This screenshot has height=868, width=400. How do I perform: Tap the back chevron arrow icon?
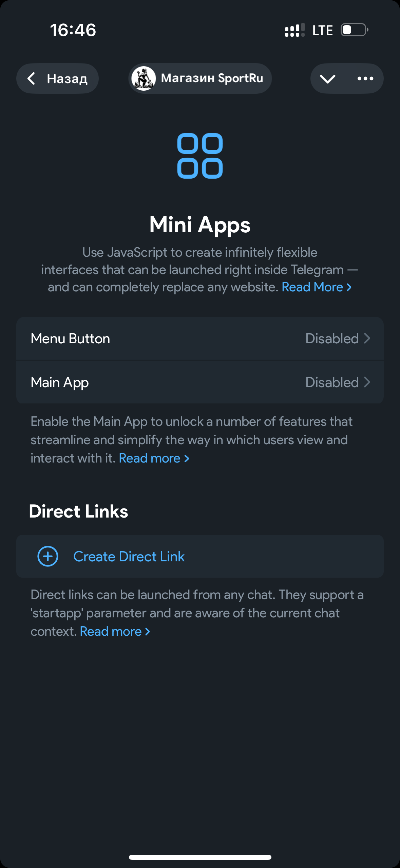pyautogui.click(x=31, y=78)
